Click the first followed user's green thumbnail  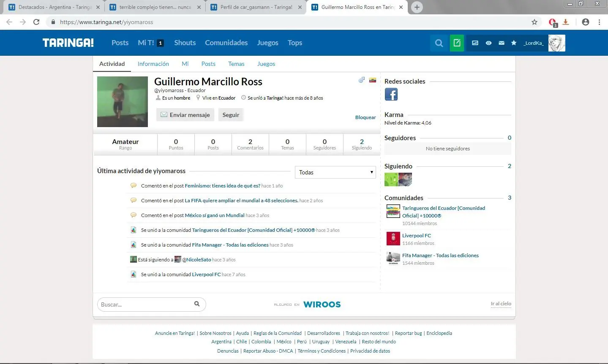(391, 179)
